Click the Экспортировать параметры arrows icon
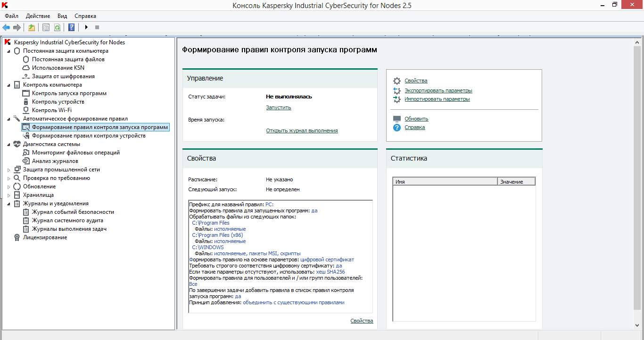644x340 pixels. pos(397,90)
